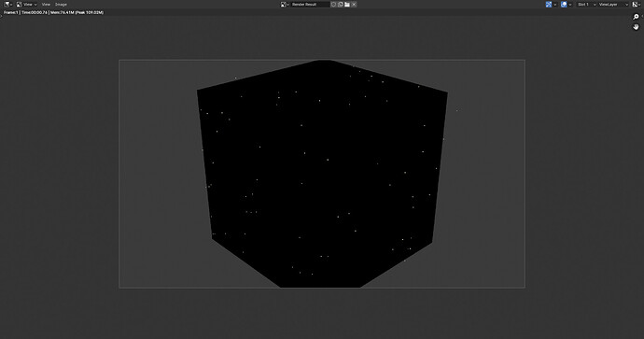Click the zoom magnifier gizmo
Screen dimensions: 644x339
pos(636,17)
